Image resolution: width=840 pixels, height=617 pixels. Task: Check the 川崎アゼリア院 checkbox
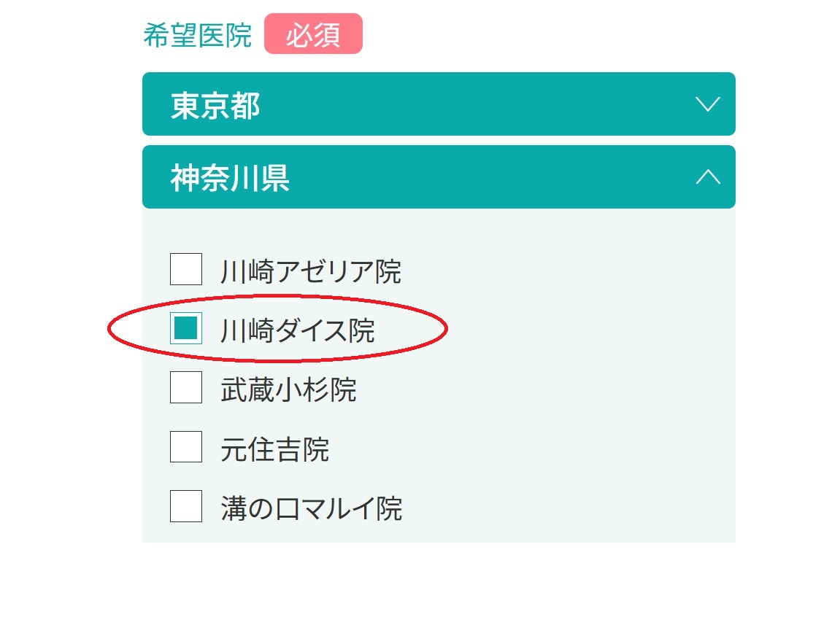186,269
